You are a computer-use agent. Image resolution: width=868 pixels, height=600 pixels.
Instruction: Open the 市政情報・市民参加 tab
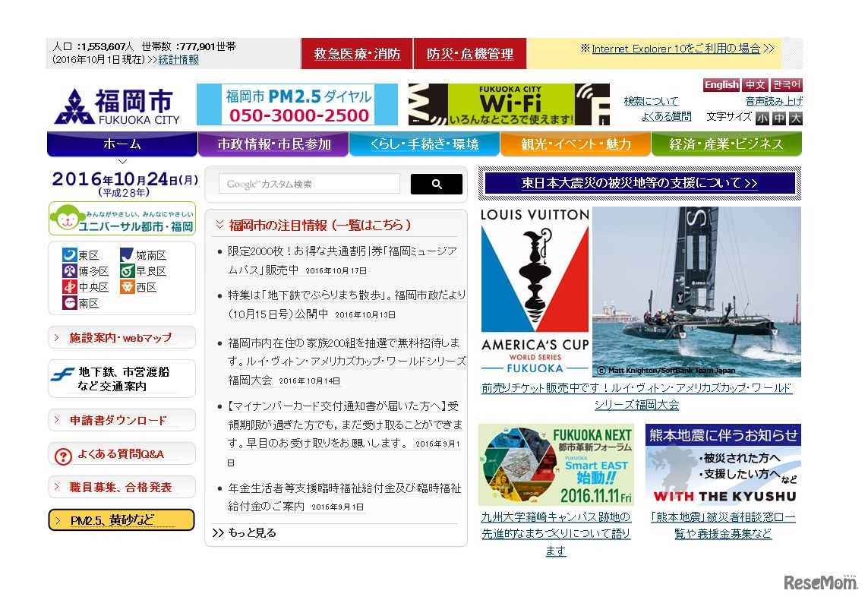tap(273, 144)
